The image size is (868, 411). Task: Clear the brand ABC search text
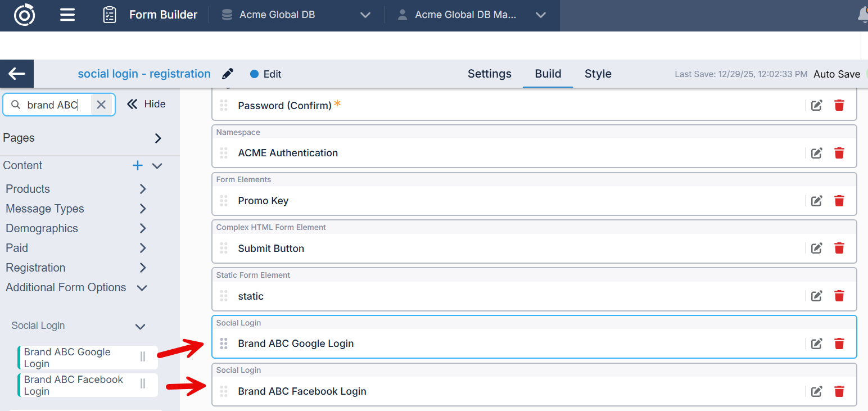(x=101, y=105)
